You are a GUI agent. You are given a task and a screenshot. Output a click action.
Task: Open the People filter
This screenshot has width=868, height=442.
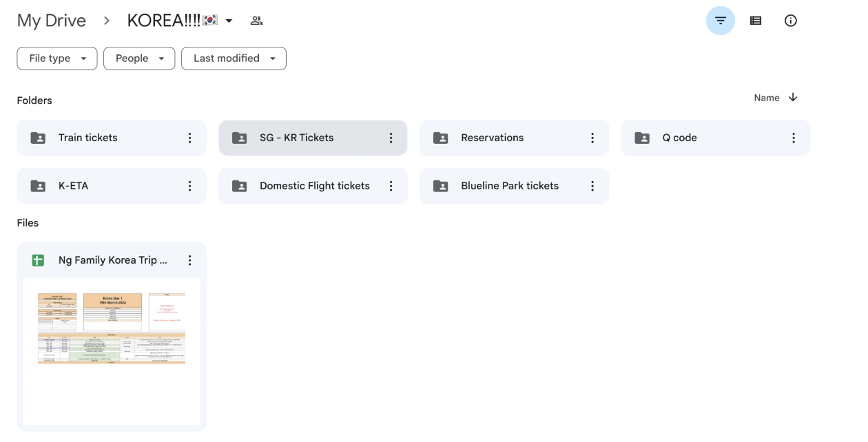coord(139,59)
